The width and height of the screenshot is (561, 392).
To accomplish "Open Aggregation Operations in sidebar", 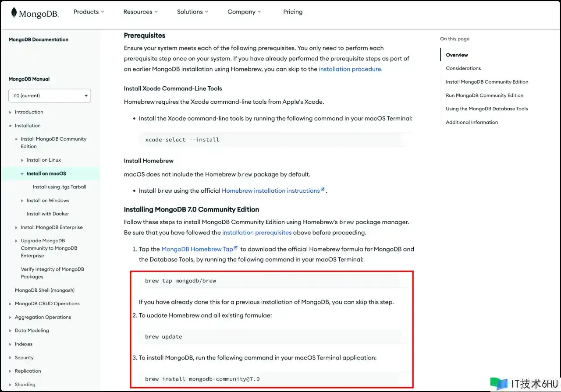I will pyautogui.click(x=43, y=317).
